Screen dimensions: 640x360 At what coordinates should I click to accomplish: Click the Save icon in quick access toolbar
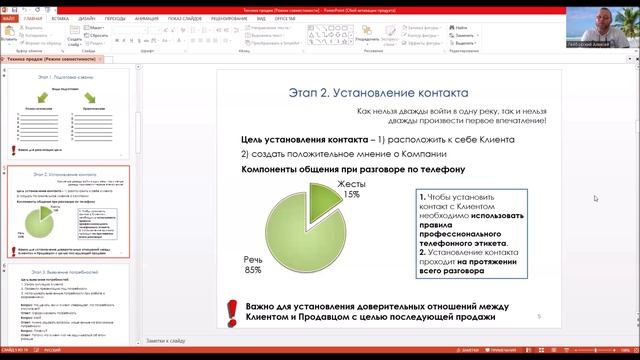(x=15, y=10)
